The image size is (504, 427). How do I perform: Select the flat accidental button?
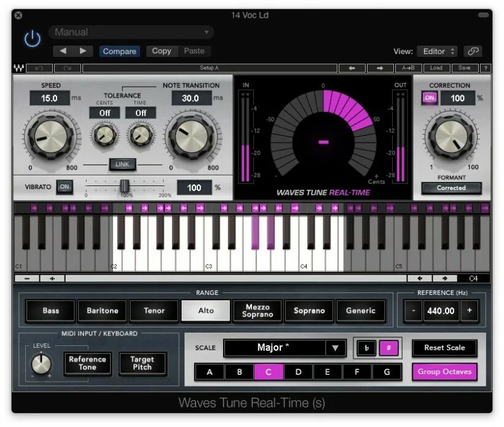pos(366,348)
